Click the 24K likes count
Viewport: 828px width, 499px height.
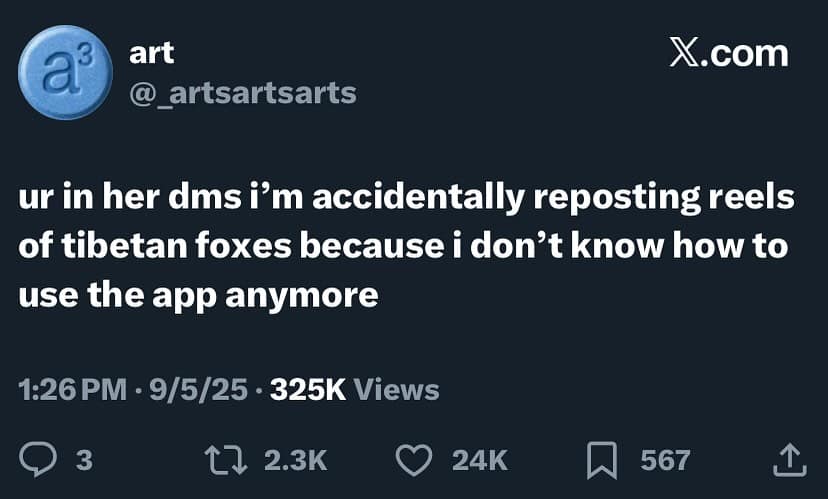(x=480, y=459)
